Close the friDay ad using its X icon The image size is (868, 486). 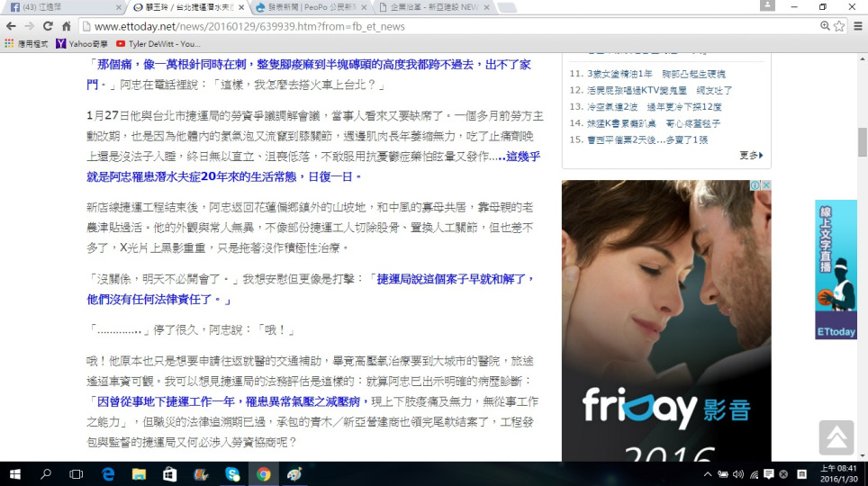765,186
